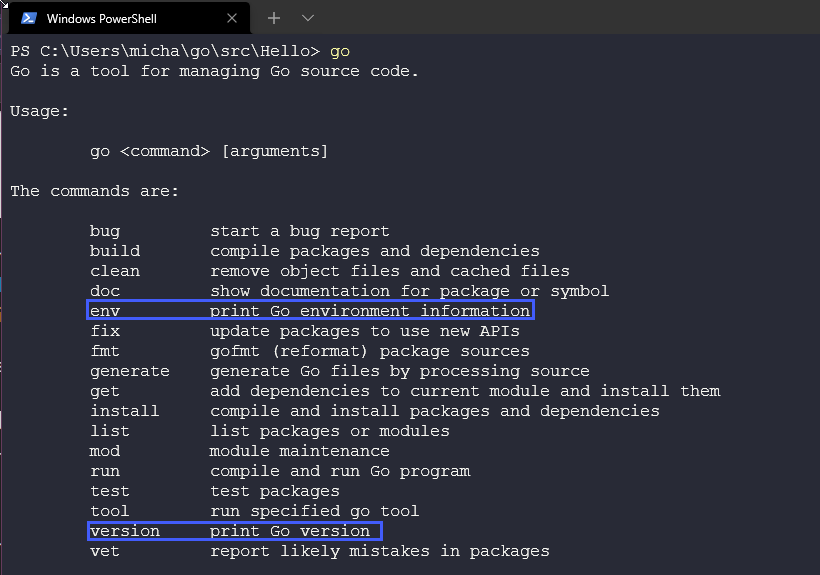This screenshot has width=820, height=575.
Task: Click the 'generate' command entry
Action: pos(130,371)
